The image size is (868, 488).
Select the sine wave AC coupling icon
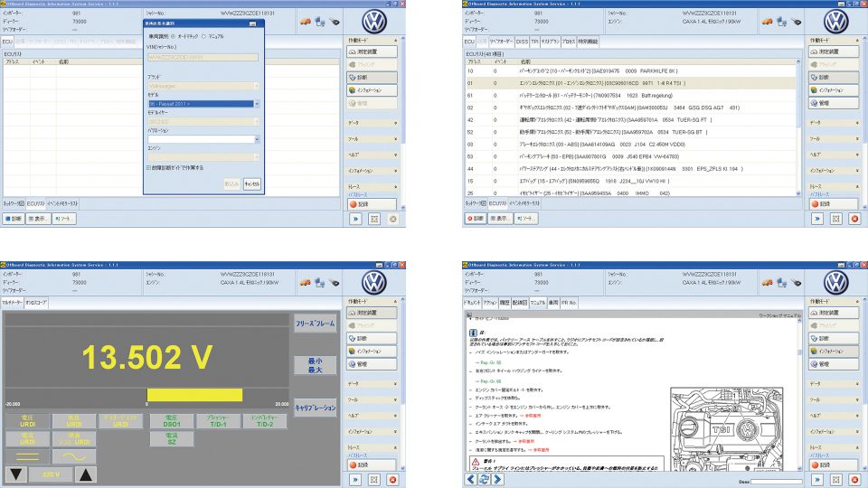[75, 458]
